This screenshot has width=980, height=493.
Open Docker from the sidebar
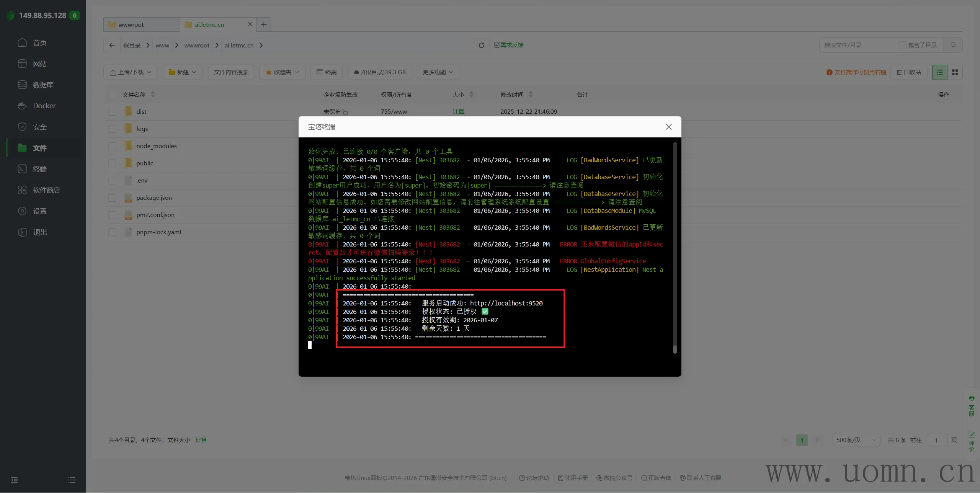pos(44,106)
